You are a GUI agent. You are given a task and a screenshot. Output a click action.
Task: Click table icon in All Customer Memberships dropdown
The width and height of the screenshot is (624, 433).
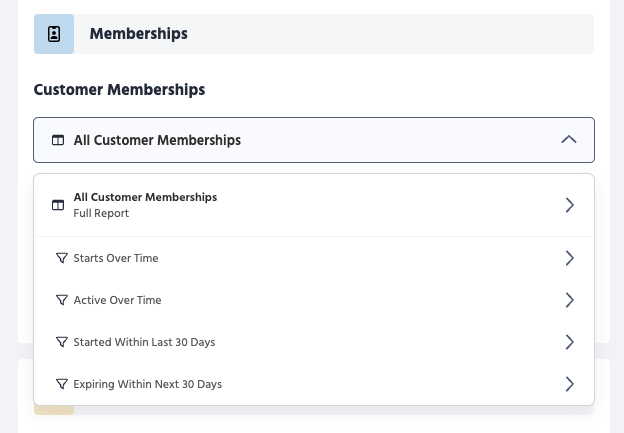(x=58, y=141)
